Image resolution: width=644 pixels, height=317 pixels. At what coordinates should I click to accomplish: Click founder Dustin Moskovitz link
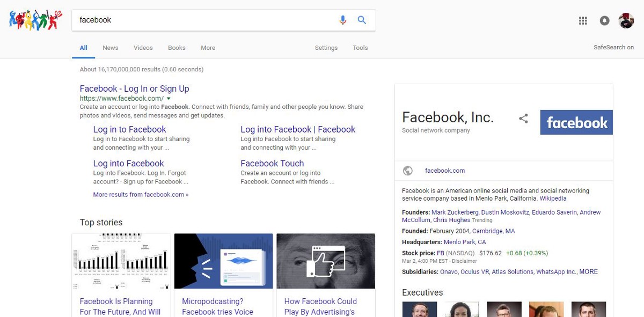(505, 212)
